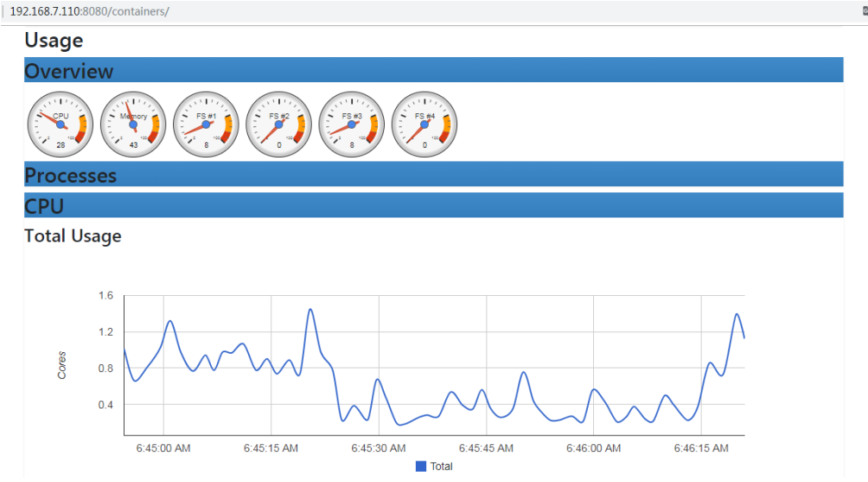This screenshot has height=482, width=868.
Task: Click the 6:46:00 AM axis label
Action: coord(593,448)
